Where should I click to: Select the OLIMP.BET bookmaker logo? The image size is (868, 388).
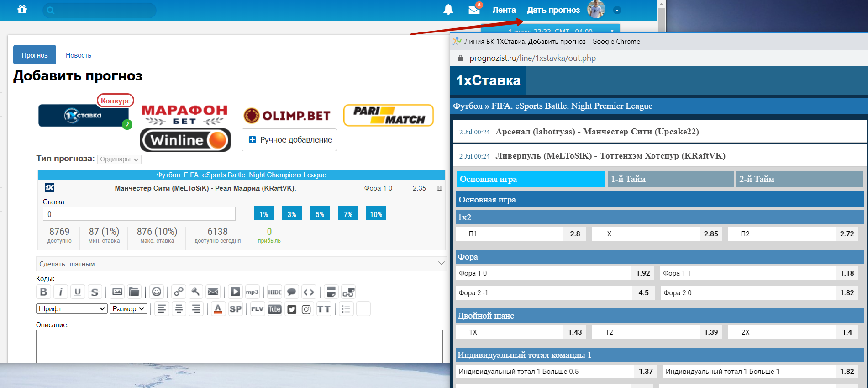[x=287, y=116]
